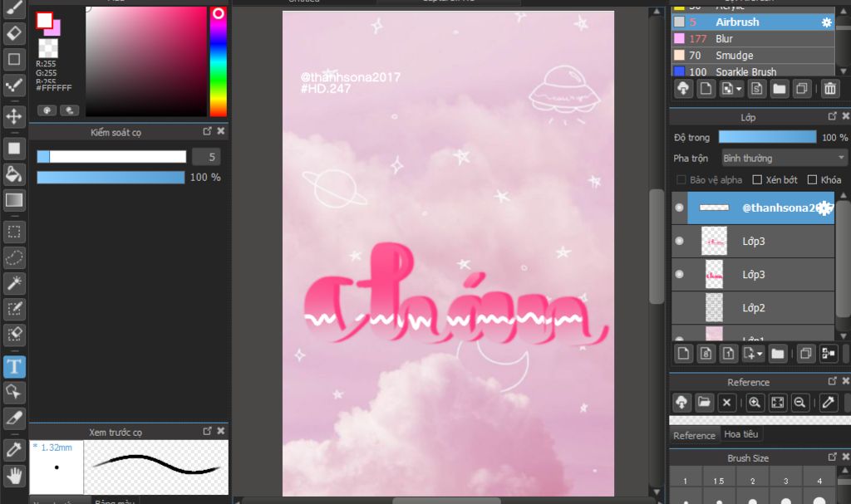Download reference from cloud icon
This screenshot has height=504, width=851.
[x=681, y=402]
